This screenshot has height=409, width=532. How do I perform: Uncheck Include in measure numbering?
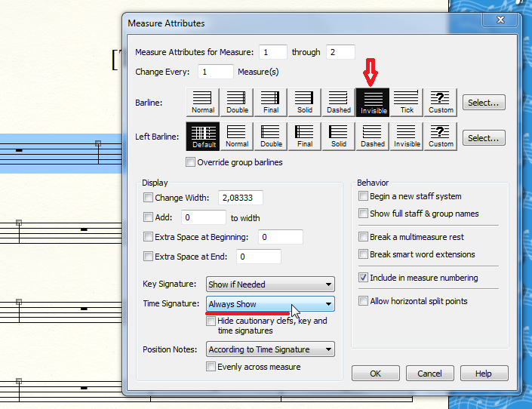point(364,278)
